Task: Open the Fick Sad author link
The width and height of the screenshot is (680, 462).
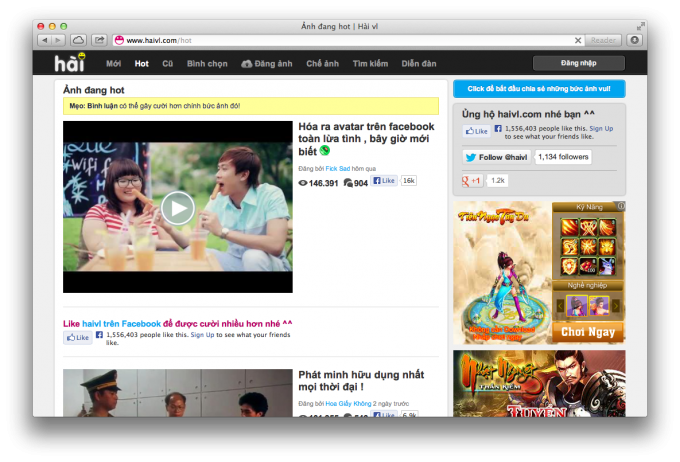Action: [x=337, y=169]
